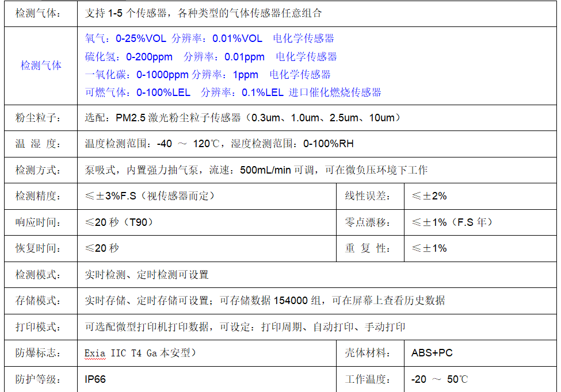Click the '存储模式:' label cell
561x392 pixels.
(41, 301)
